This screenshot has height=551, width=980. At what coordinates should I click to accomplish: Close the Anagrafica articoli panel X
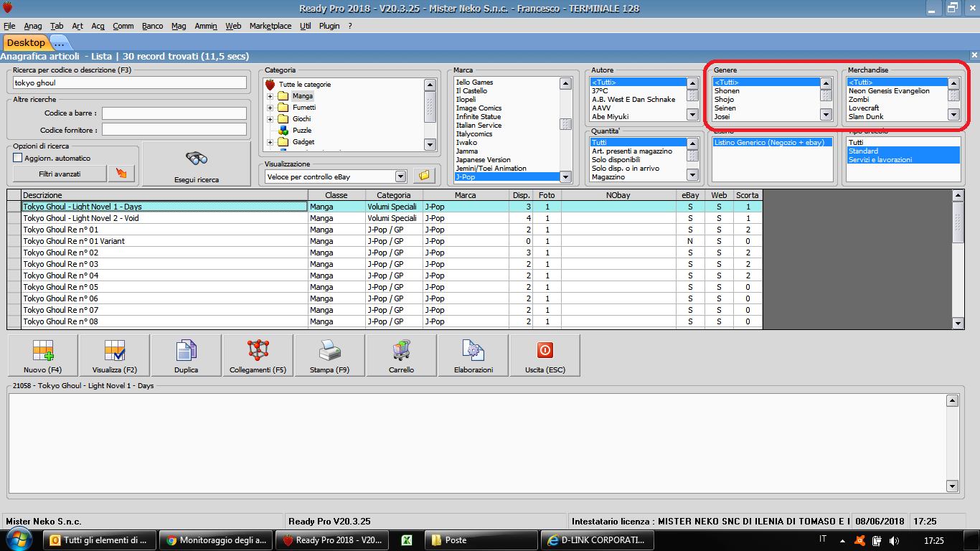pyautogui.click(x=974, y=55)
